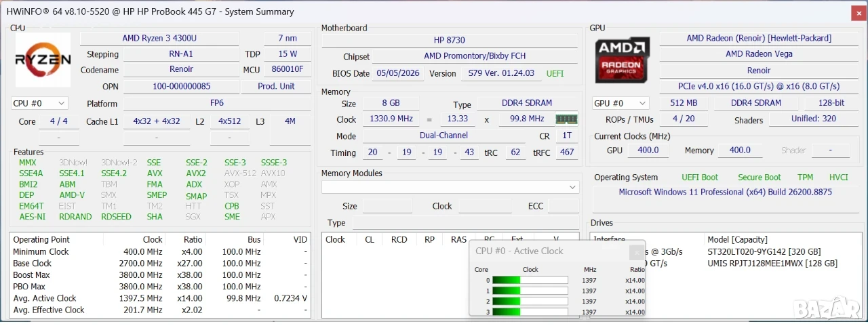Click the green memory module icon
Screen dimensions: 868x328
(566, 119)
